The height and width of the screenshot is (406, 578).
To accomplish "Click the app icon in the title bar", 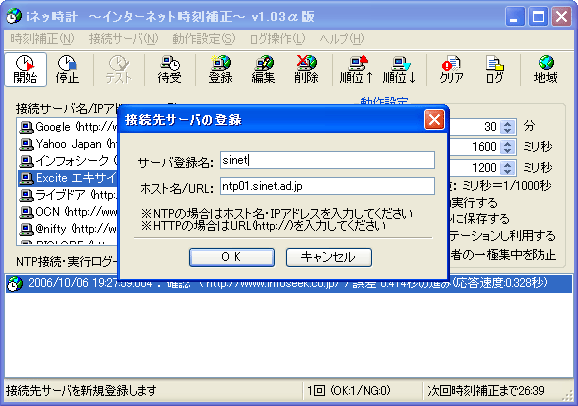I will (14, 16).
